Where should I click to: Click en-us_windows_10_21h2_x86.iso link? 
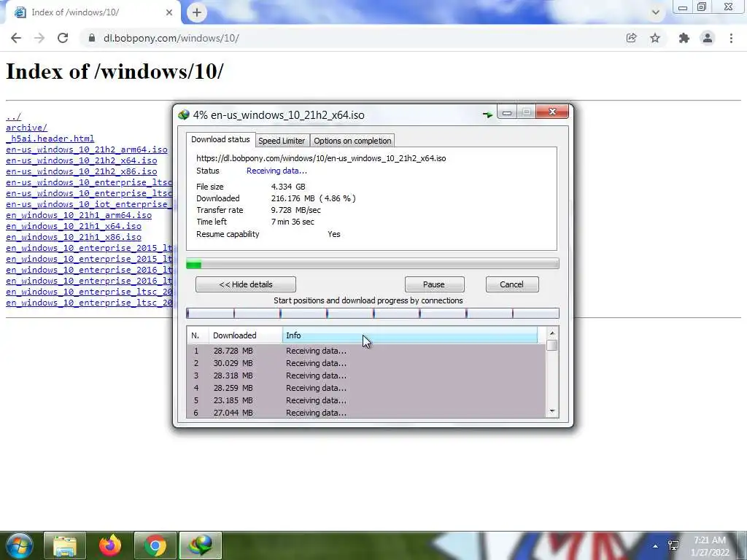(82, 171)
